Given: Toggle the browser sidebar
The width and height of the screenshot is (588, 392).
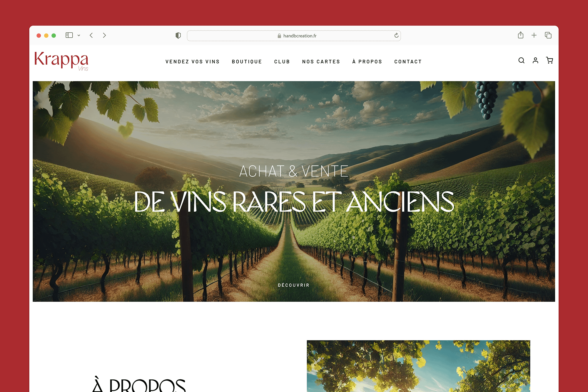Looking at the screenshot, I should 69,35.
